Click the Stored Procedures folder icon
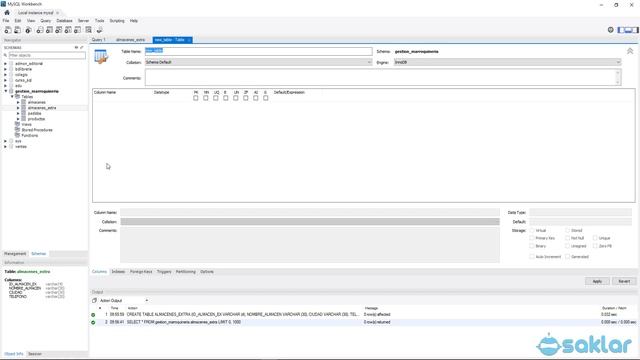This screenshot has height=360, width=640. coord(17,129)
